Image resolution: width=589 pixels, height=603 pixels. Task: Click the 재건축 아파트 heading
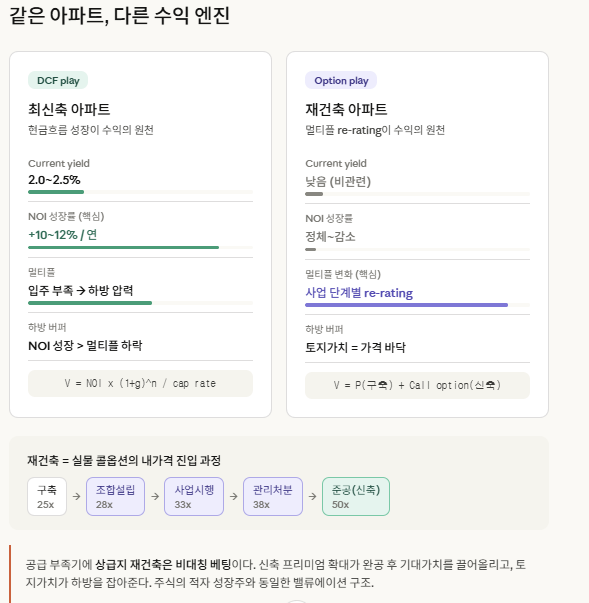[x=346, y=109]
